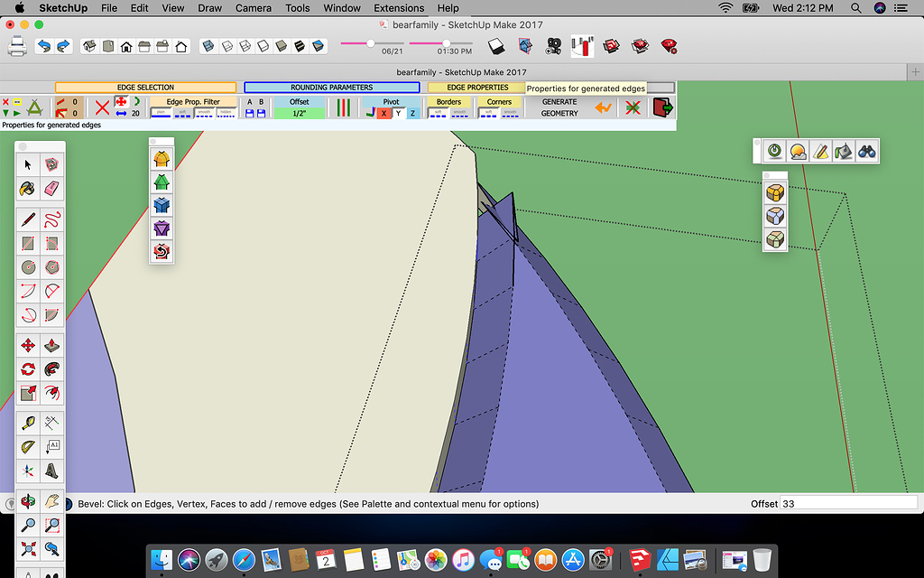Select the purple tool in the vertical floating palette
Screen dimensions: 924x578
click(x=162, y=228)
